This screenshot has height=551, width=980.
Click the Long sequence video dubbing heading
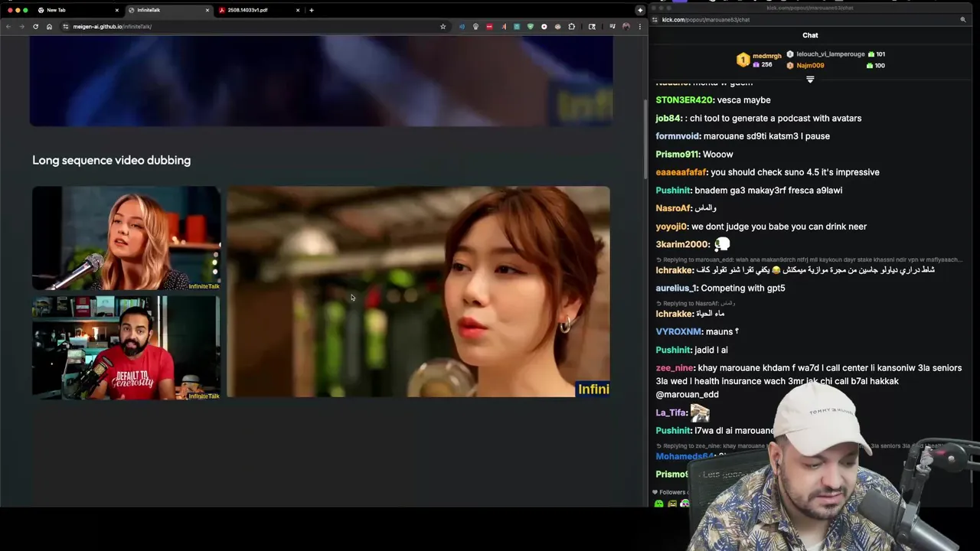[x=112, y=160]
